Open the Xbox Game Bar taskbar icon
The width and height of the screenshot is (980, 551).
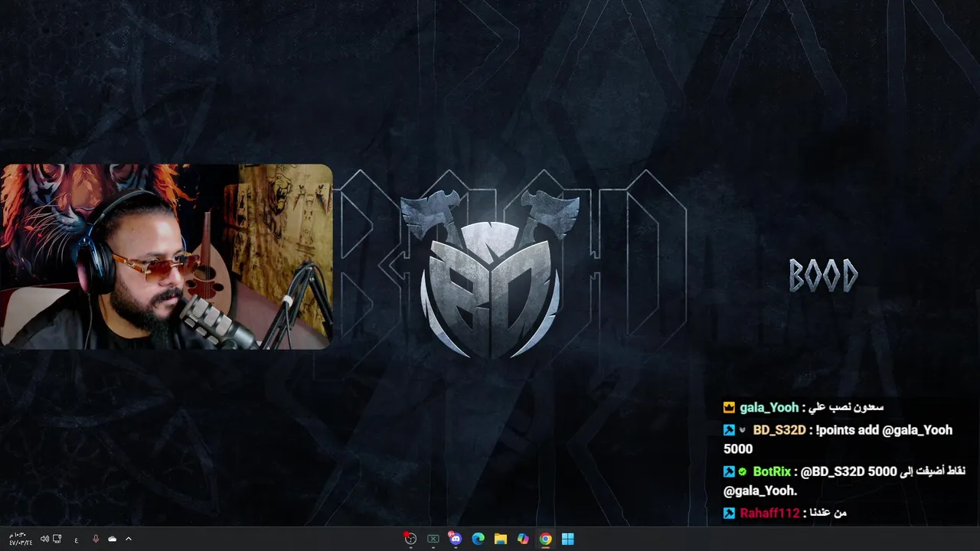433,539
